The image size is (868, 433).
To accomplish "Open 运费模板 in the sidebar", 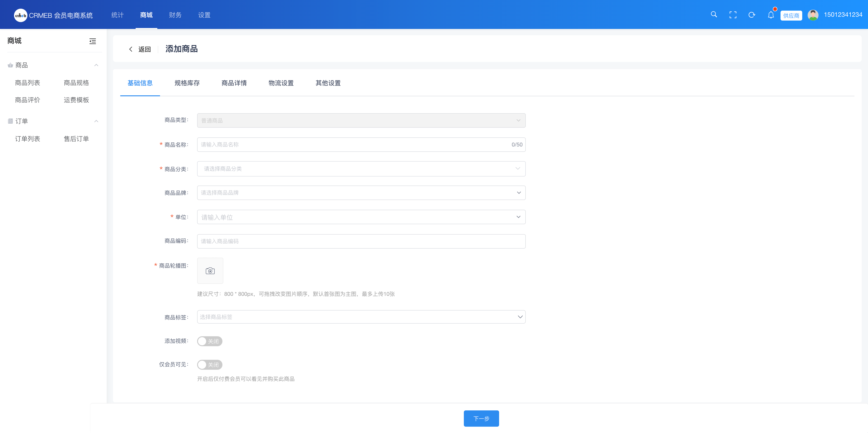I will coord(76,100).
